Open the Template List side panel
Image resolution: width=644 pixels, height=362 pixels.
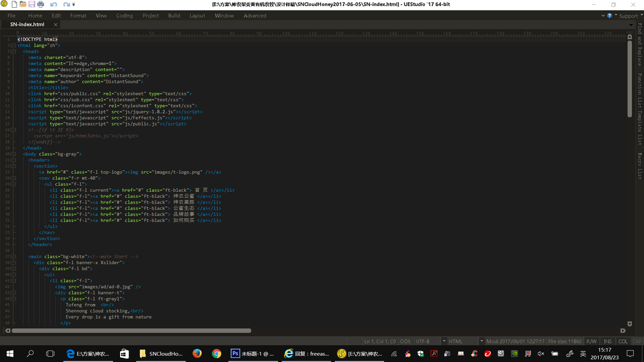click(x=640, y=127)
